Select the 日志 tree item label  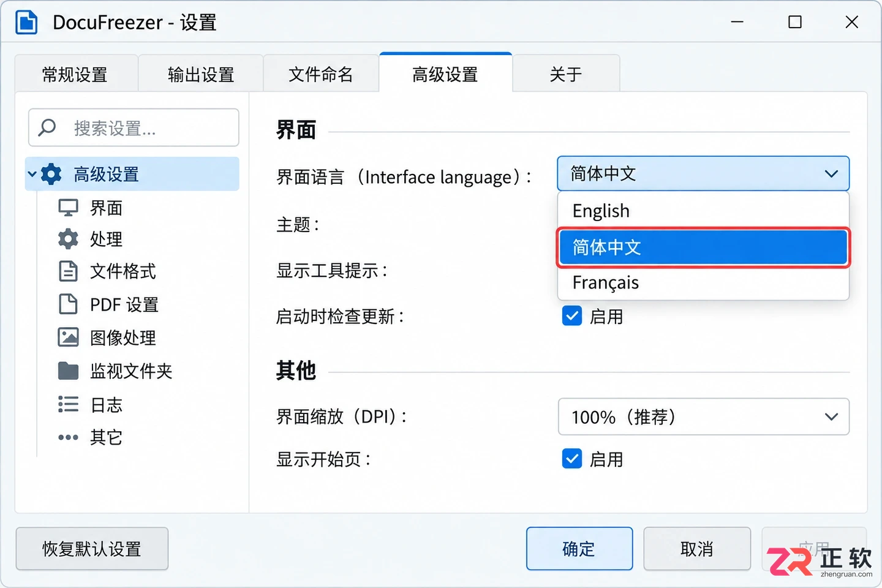107,405
